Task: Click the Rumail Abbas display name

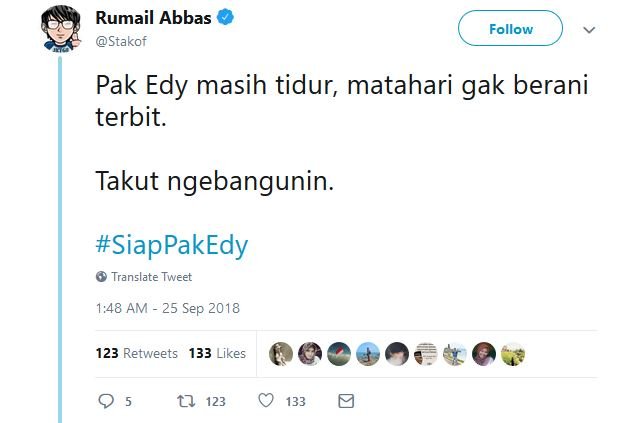Action: coord(153,19)
